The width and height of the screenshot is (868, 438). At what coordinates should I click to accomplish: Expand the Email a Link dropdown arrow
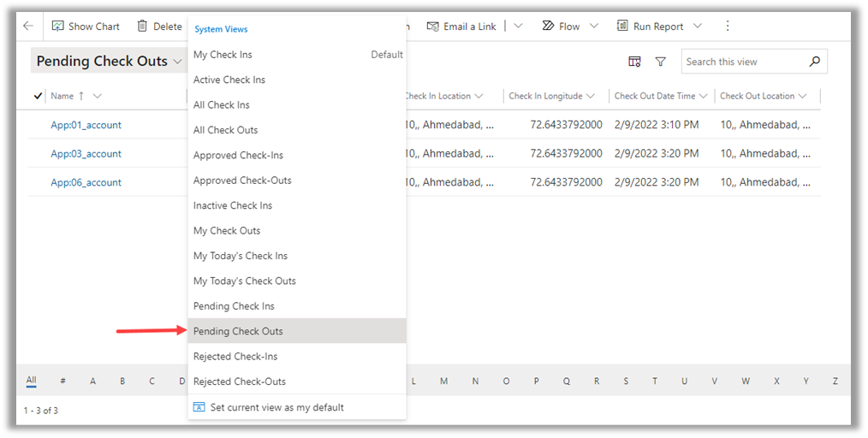click(x=518, y=27)
